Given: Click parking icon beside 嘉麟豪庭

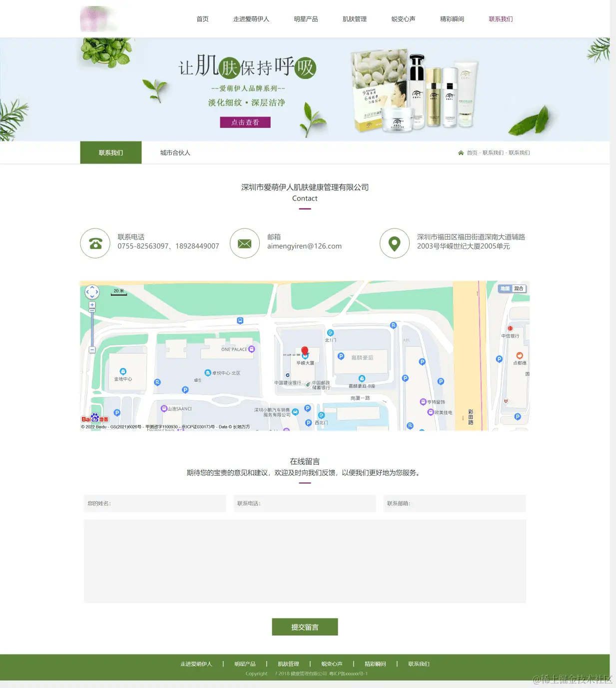Looking at the screenshot, I should point(341,356).
